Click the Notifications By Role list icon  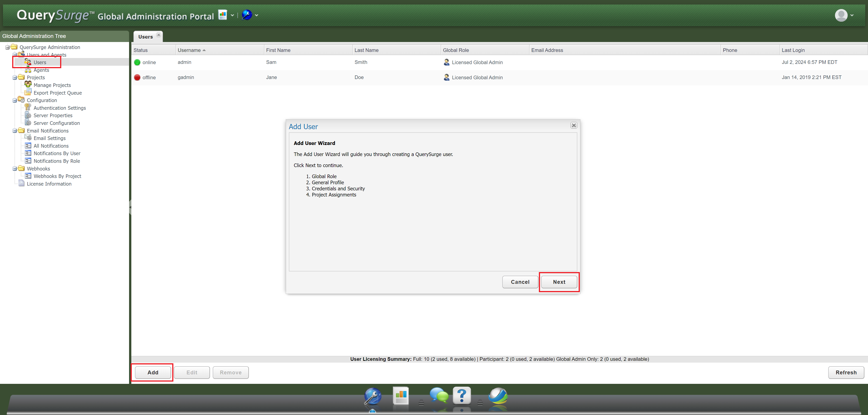click(28, 161)
